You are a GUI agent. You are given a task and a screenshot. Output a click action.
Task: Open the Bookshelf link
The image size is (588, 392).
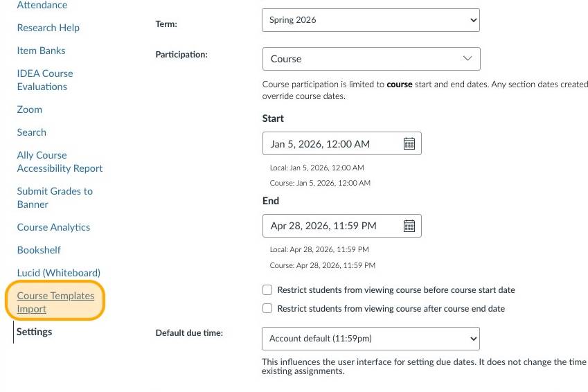39,250
